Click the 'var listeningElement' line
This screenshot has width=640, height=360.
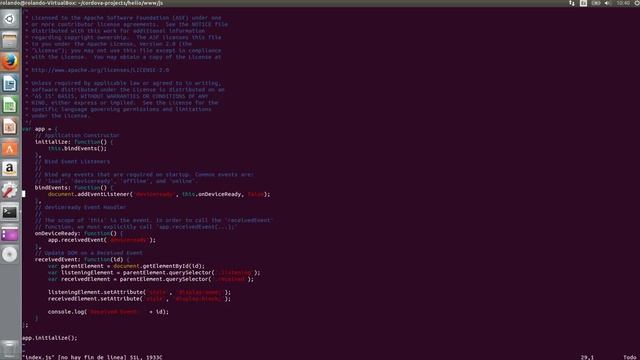[154, 273]
